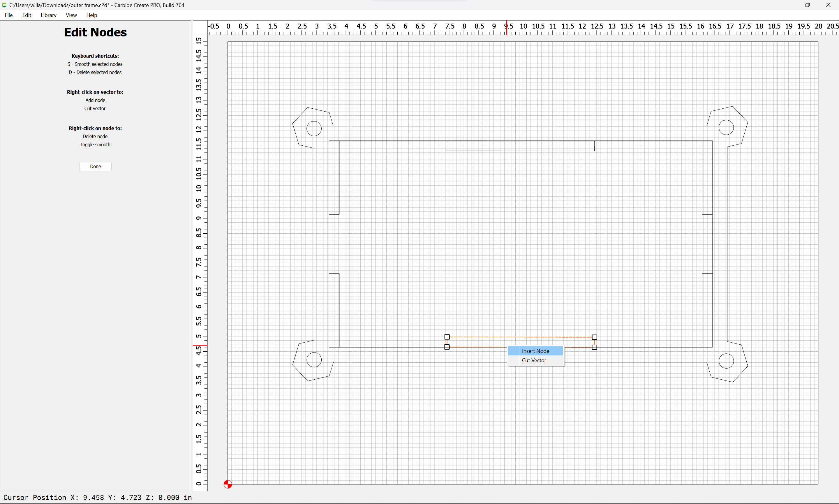Click the 'Cut vector' hint text
The width and height of the screenshot is (839, 504).
(95, 108)
